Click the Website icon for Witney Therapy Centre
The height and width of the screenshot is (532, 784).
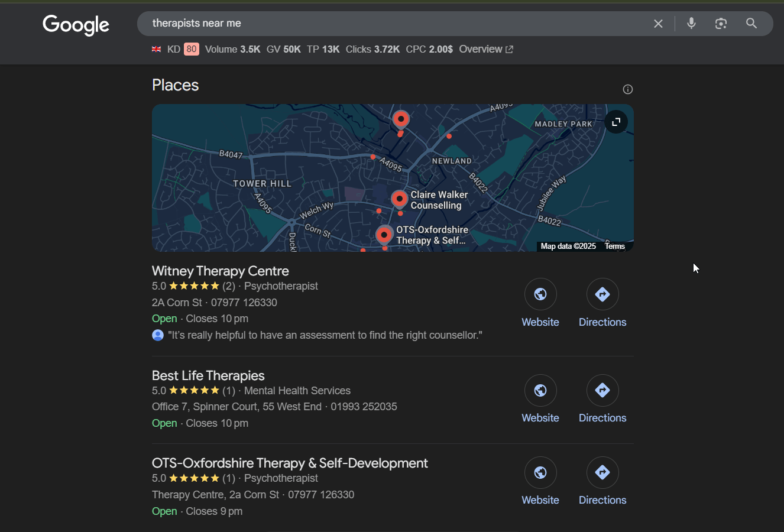click(540, 294)
